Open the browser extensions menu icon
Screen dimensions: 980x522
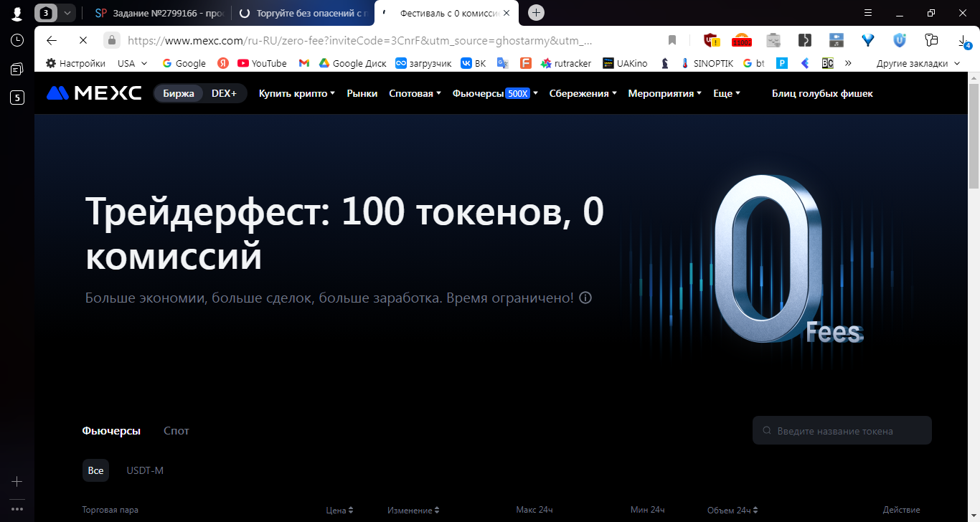[932, 40]
